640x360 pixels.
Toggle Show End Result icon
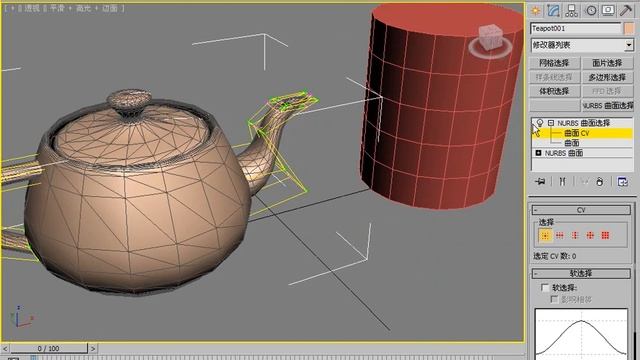(x=562, y=182)
